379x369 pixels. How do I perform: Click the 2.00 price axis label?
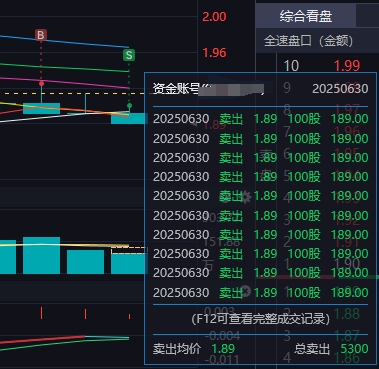click(214, 17)
